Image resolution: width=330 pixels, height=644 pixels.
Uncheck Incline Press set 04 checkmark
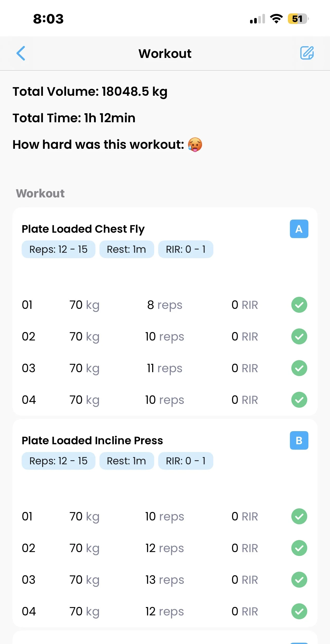[x=299, y=611]
